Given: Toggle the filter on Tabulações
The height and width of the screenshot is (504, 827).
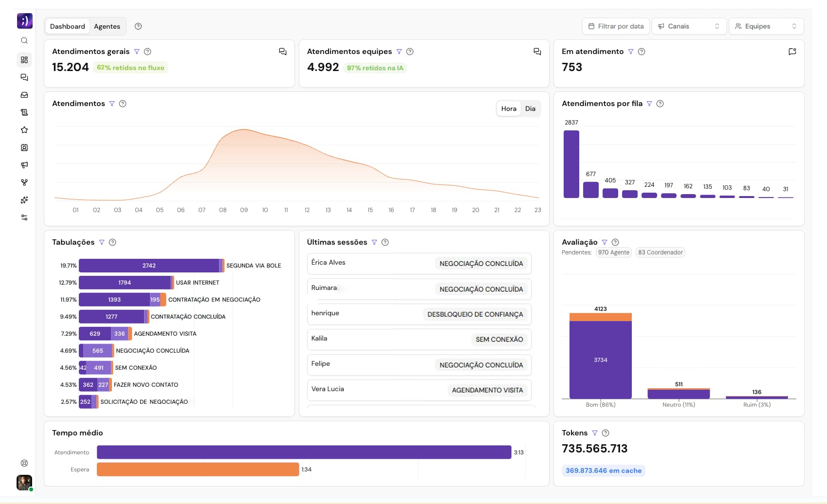Looking at the screenshot, I should pyautogui.click(x=102, y=242).
